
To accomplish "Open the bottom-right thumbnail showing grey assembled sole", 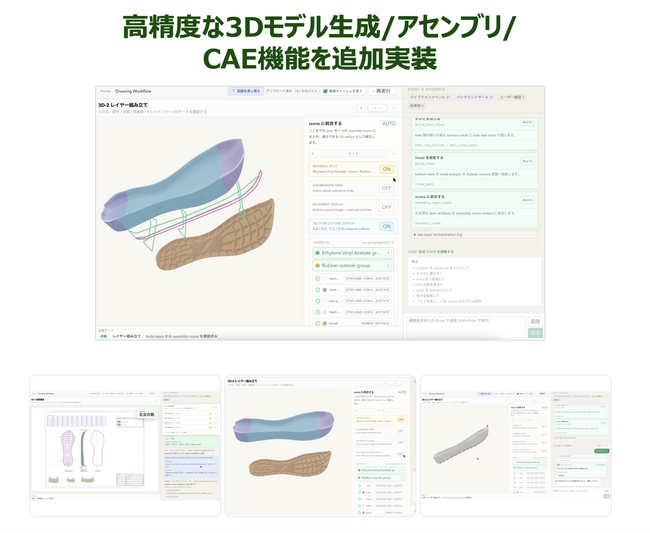I will [x=515, y=446].
